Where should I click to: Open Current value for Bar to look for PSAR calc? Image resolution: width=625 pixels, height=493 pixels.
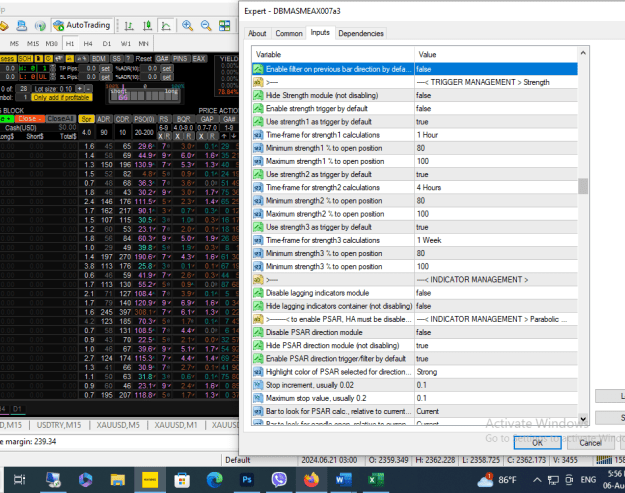pos(496,411)
